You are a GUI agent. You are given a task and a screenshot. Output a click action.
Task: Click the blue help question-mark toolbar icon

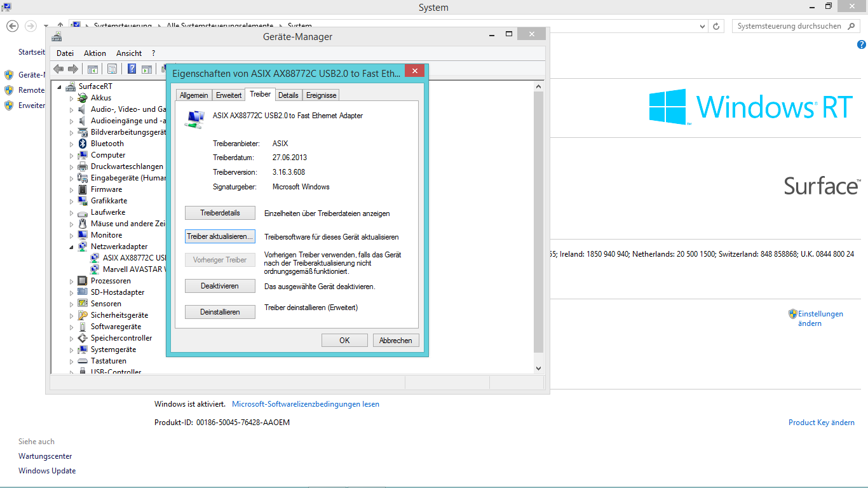(132, 69)
